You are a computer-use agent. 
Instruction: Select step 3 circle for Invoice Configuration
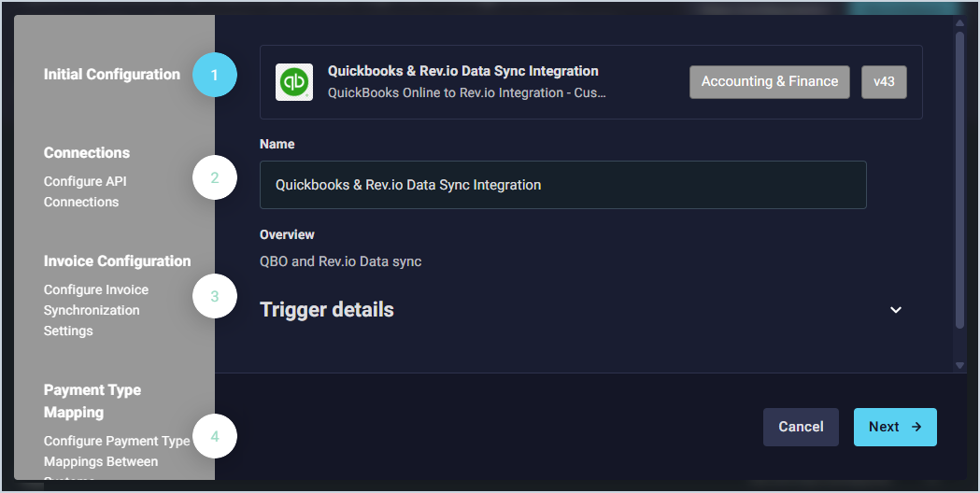pos(214,296)
